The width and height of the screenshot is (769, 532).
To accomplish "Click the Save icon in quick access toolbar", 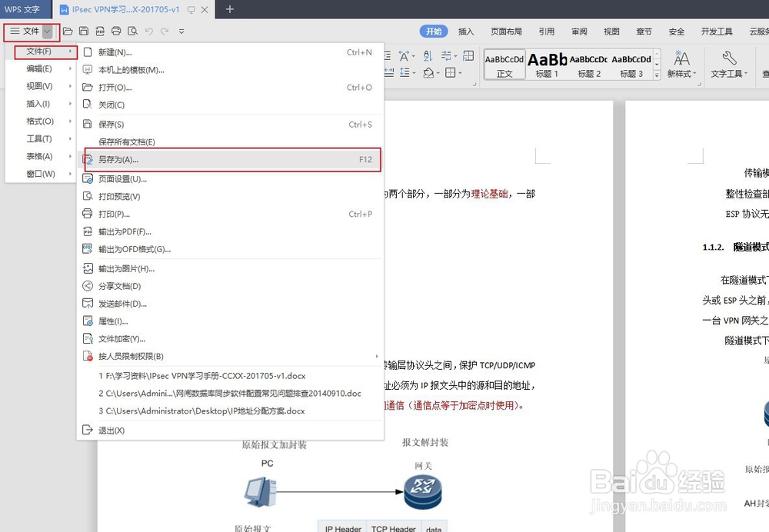I will pyautogui.click(x=84, y=32).
